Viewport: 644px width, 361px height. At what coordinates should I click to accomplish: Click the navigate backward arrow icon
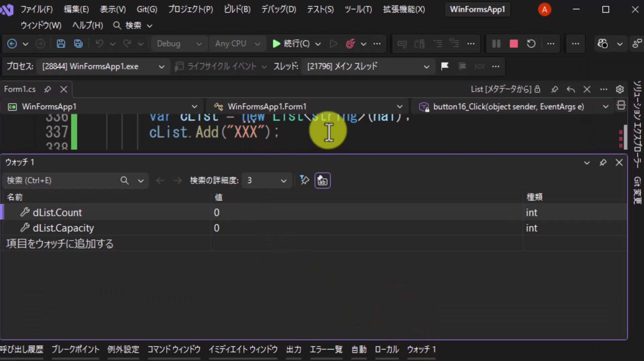(x=12, y=44)
